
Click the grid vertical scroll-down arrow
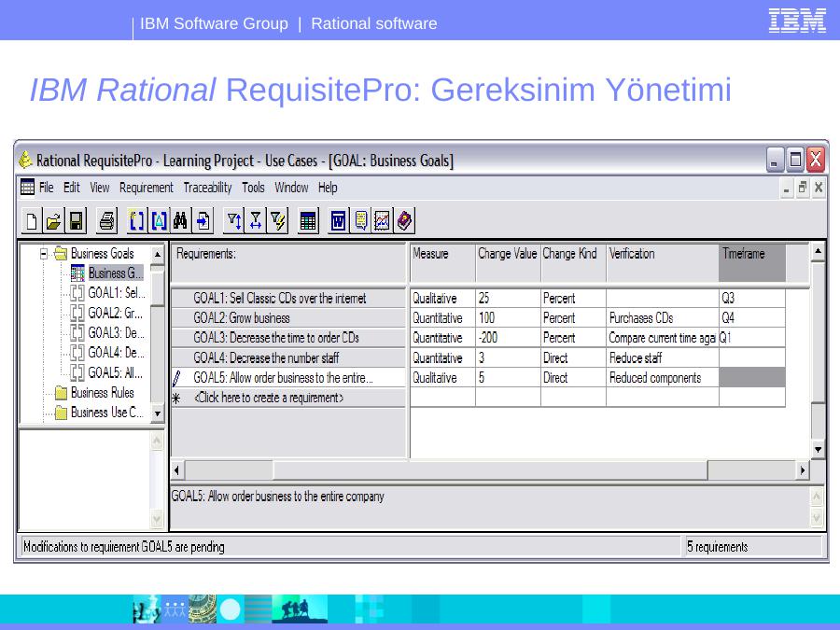point(818,450)
